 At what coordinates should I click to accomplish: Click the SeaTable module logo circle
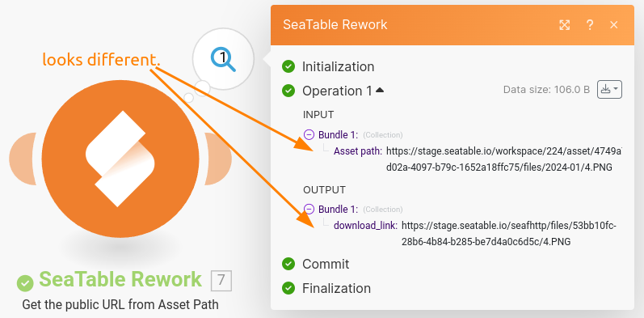coord(120,159)
